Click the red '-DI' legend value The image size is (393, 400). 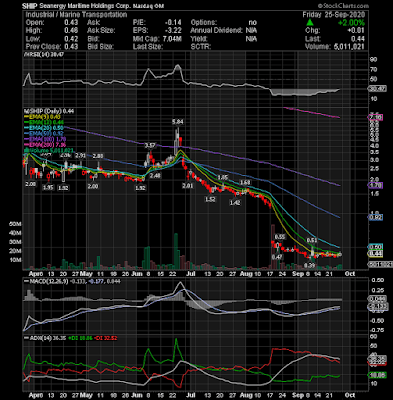pyautogui.click(x=105, y=338)
